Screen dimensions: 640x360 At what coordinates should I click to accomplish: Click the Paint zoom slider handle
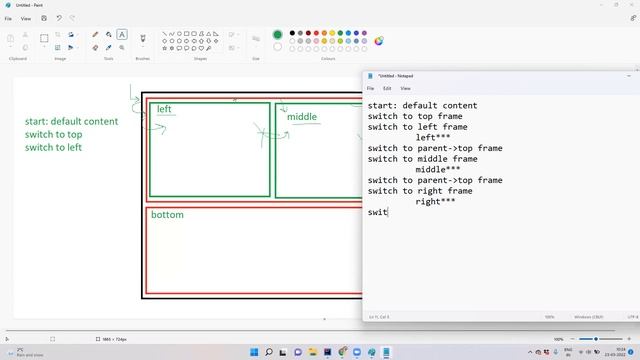[x=596, y=339]
